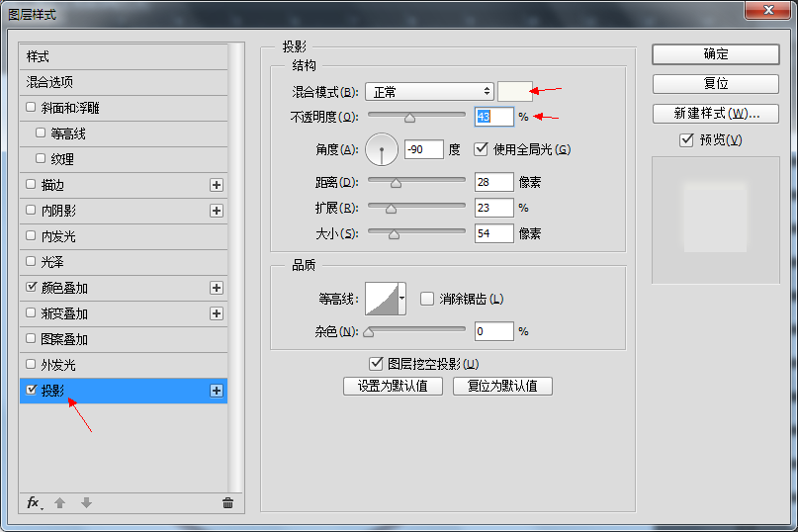Click the 扩展 slider handle
798x532 pixels.
click(x=391, y=209)
